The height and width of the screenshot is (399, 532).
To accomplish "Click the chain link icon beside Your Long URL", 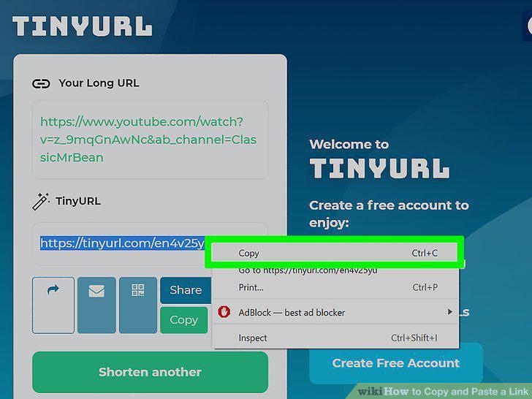I will 41,83.
